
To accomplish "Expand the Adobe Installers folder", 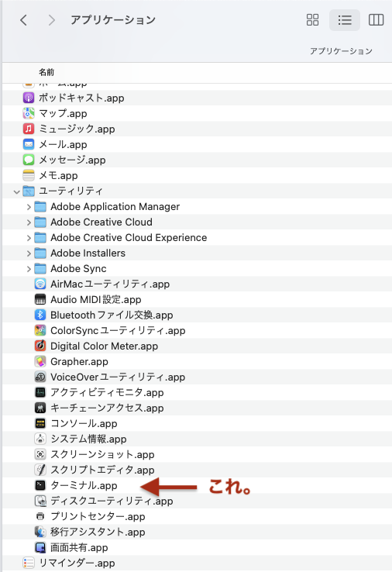I will point(29,253).
